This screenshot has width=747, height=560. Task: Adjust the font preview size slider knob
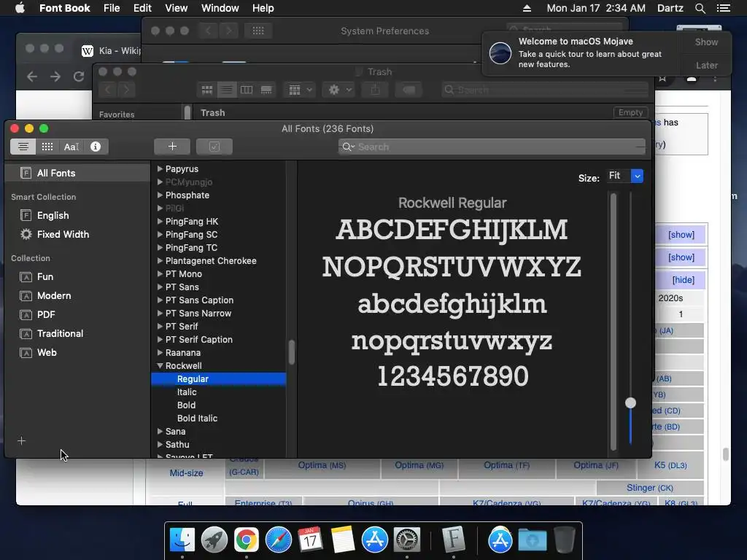pos(630,402)
